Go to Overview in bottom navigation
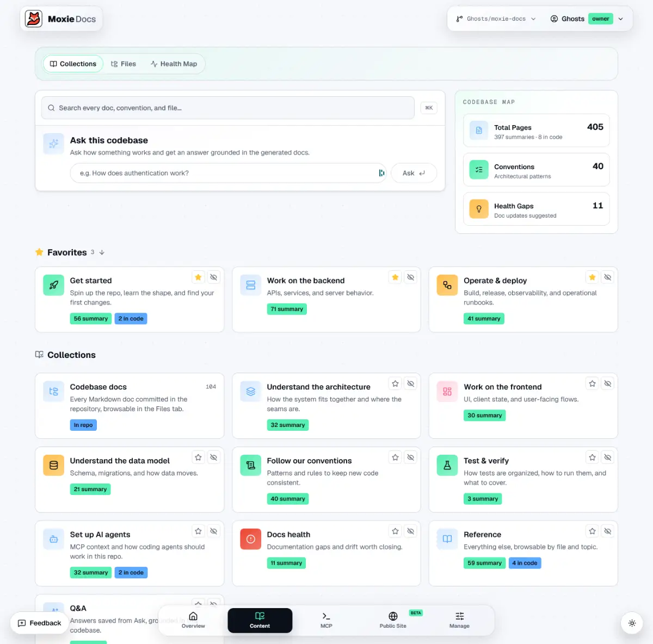 point(193,620)
